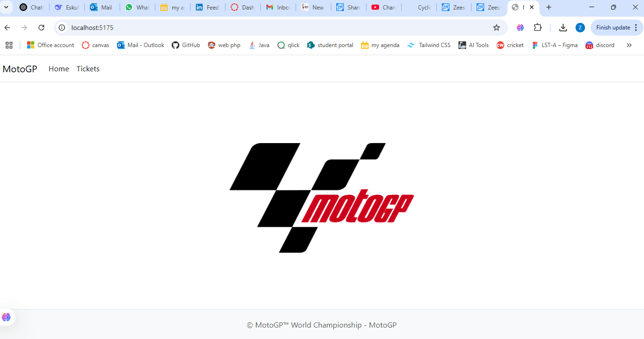This screenshot has height=339, width=644.
Task: Open the GitHub bookmark
Action: point(186,45)
